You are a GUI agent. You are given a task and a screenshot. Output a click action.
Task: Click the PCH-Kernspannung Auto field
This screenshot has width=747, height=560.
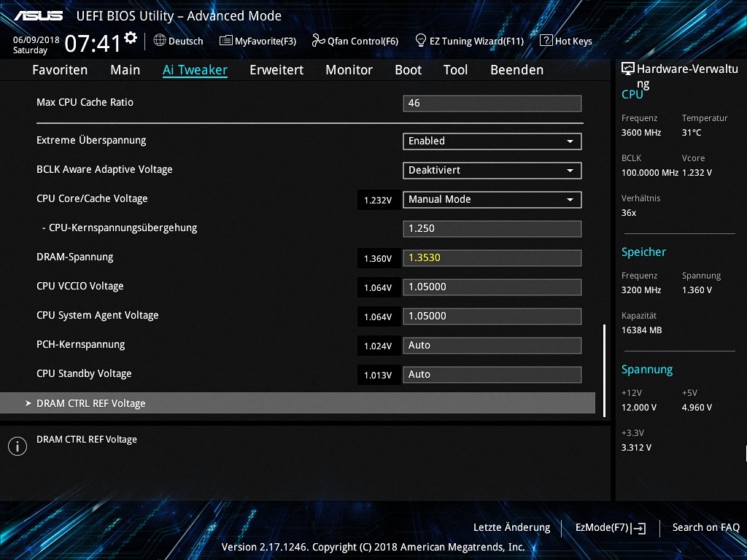(492, 345)
